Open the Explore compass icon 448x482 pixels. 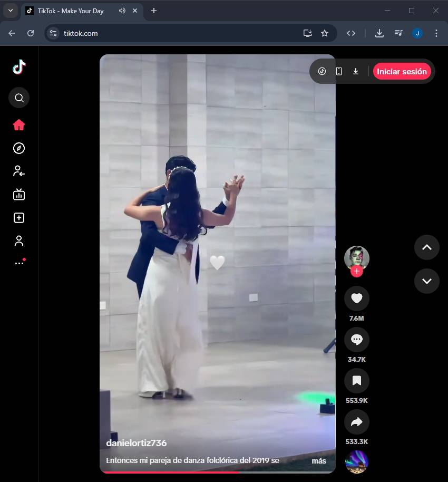[19, 148]
